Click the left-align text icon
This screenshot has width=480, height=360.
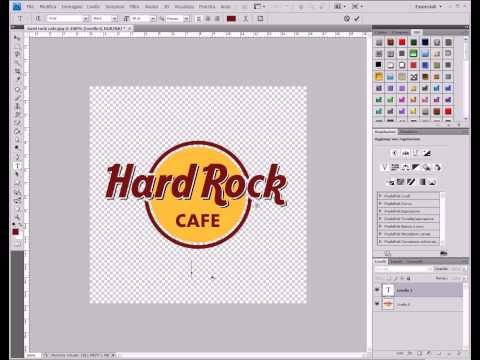(199, 19)
